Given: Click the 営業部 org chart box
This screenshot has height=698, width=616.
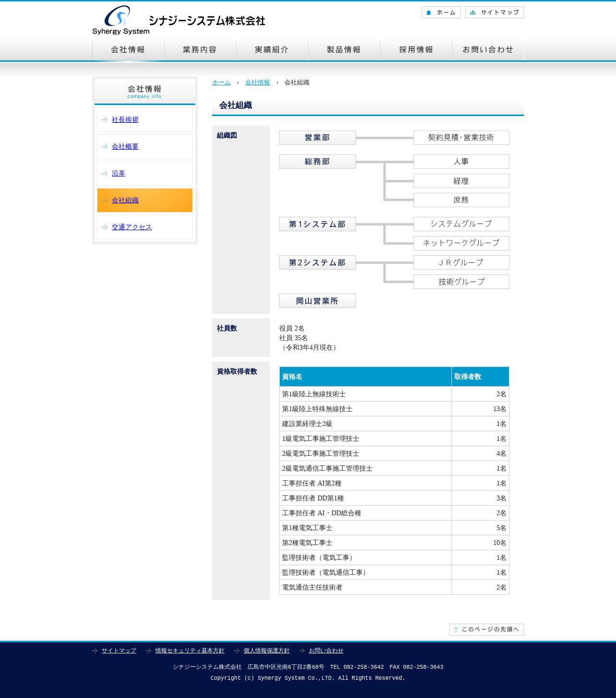Looking at the screenshot, I should [318, 138].
